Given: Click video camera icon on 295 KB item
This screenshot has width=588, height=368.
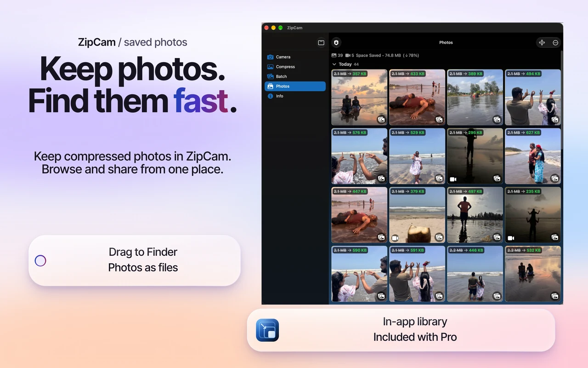Looking at the screenshot, I should [x=453, y=179].
